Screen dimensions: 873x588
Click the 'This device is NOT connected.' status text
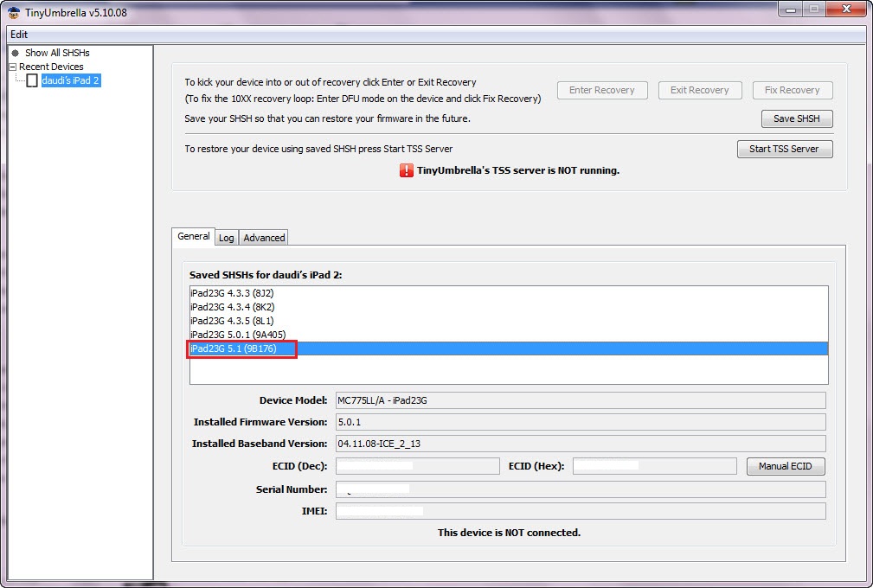click(509, 533)
